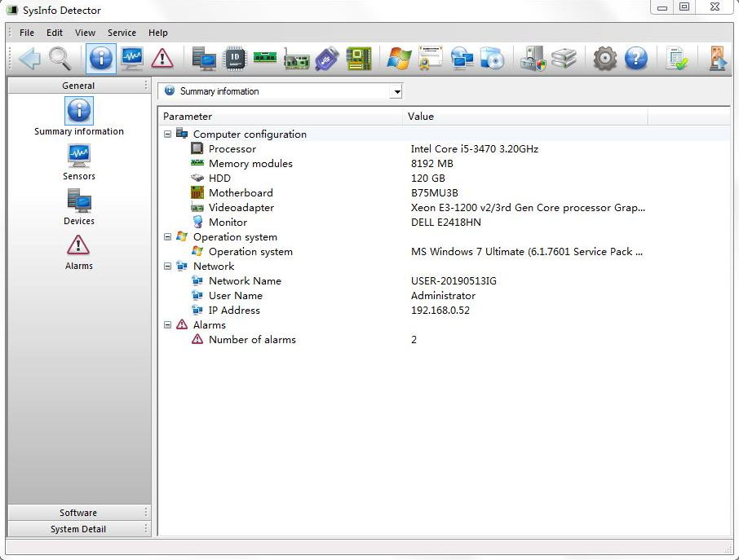Open the View menu

(x=85, y=33)
